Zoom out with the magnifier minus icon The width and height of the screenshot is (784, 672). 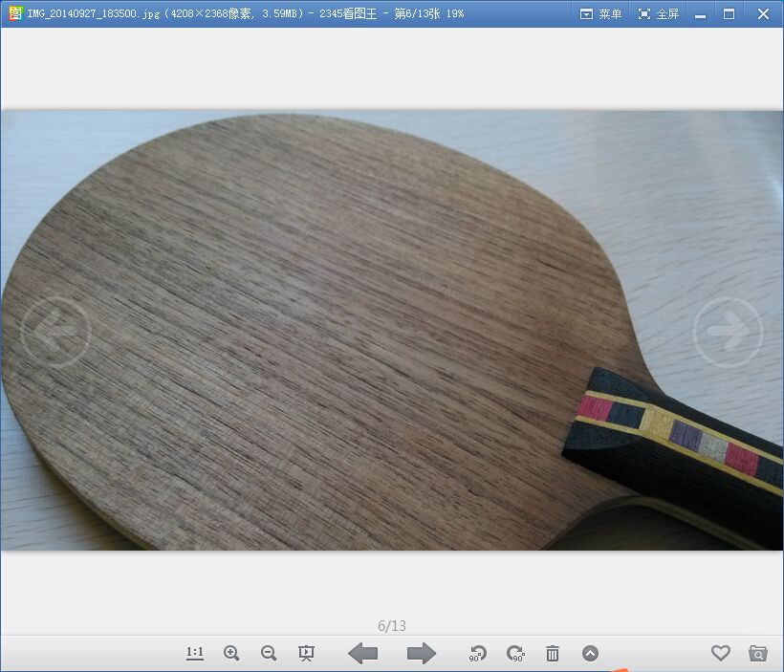269,653
